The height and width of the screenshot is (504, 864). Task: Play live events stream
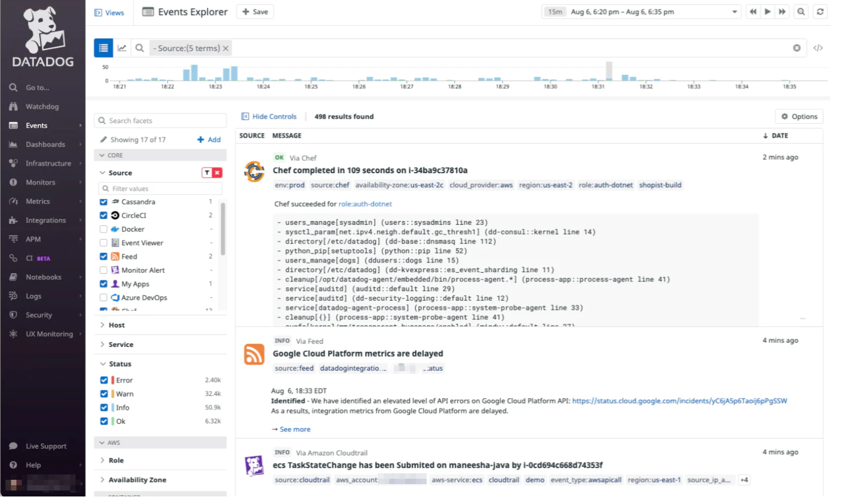tap(768, 12)
